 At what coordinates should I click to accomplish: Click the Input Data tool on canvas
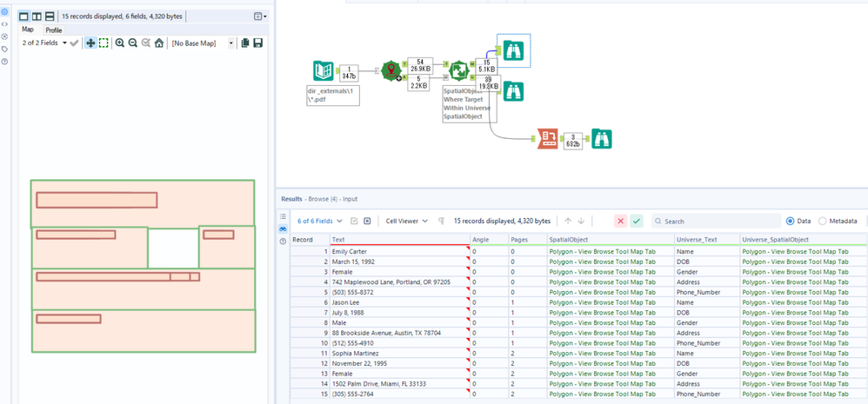(324, 71)
